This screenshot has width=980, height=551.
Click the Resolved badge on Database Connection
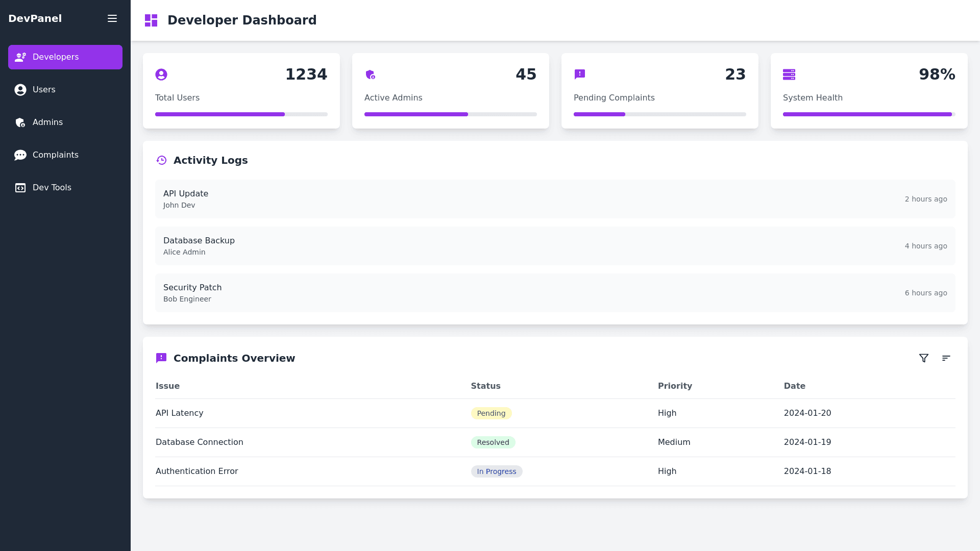tap(493, 442)
